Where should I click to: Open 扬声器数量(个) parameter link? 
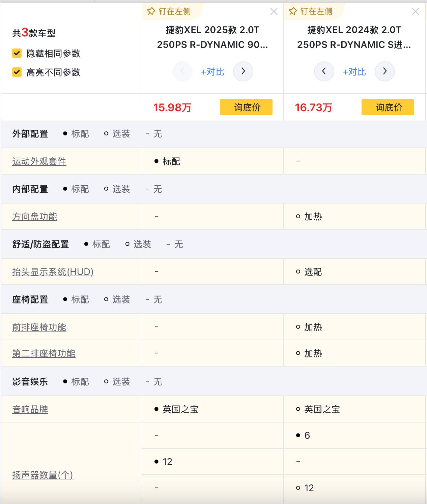[43, 475]
